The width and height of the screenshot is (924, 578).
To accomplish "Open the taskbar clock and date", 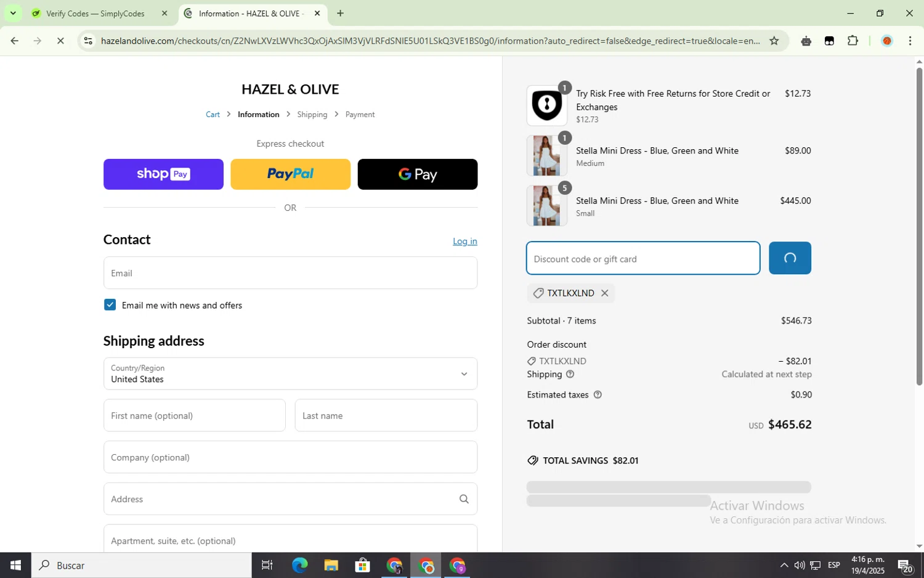I will click(868, 565).
